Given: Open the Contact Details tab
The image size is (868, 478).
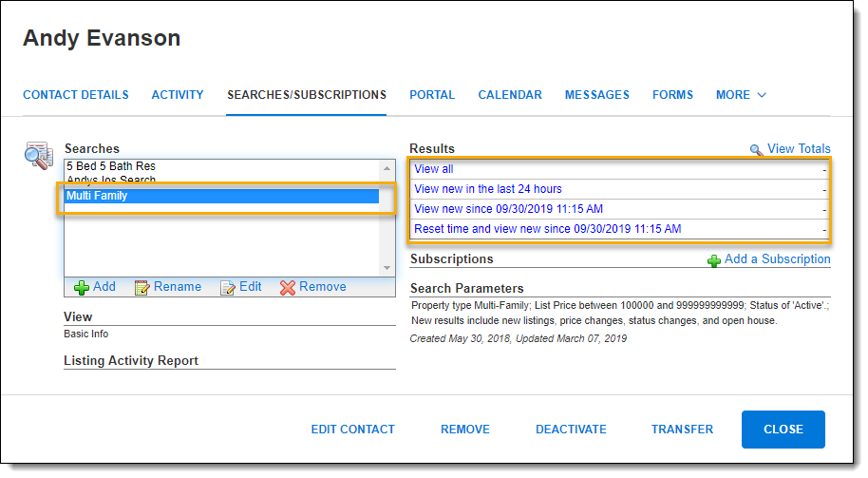Looking at the screenshot, I should click(x=76, y=95).
